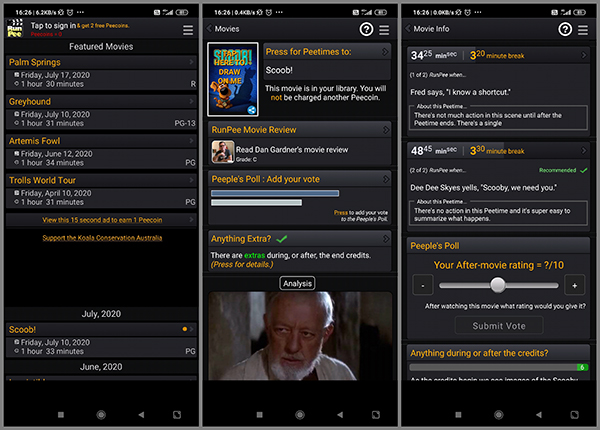Open the Obi-Wan analysis image
This screenshot has height=430, width=600.
300,336
